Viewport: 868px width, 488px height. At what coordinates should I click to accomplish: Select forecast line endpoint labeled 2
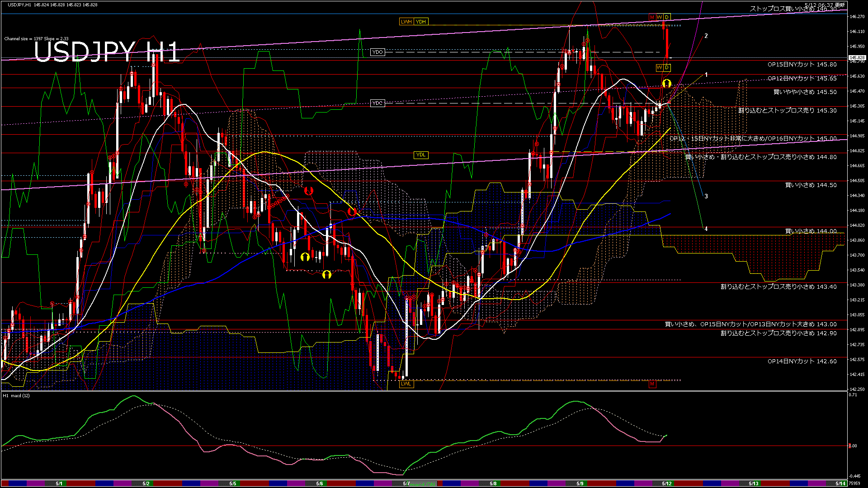(706, 36)
